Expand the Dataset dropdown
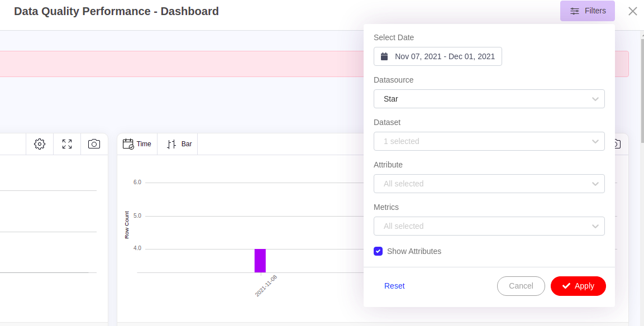The width and height of the screenshot is (644, 326). 489,141
